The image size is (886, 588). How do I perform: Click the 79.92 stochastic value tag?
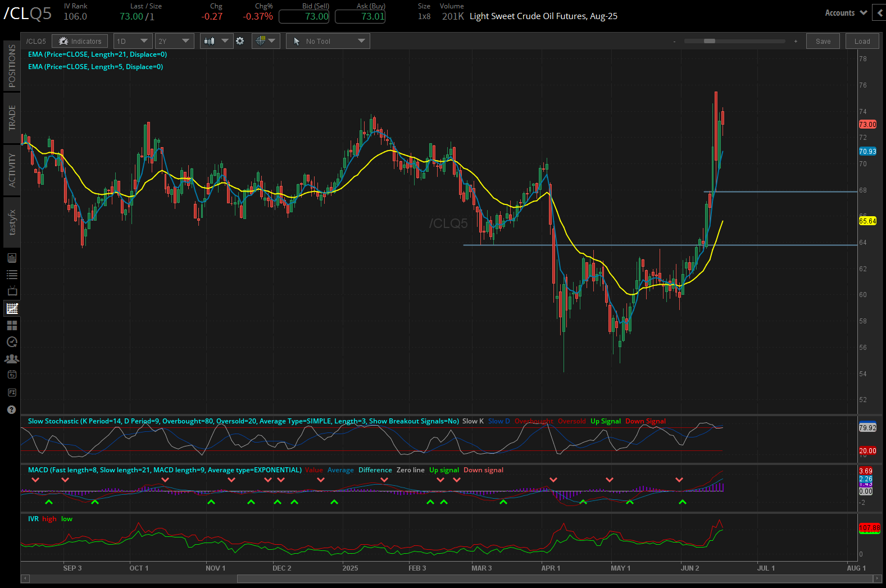[867, 427]
